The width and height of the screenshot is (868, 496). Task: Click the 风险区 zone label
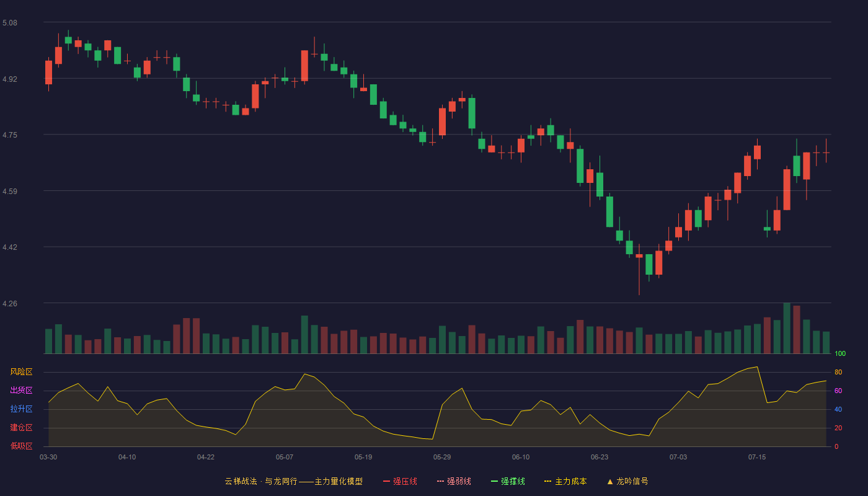(x=21, y=372)
